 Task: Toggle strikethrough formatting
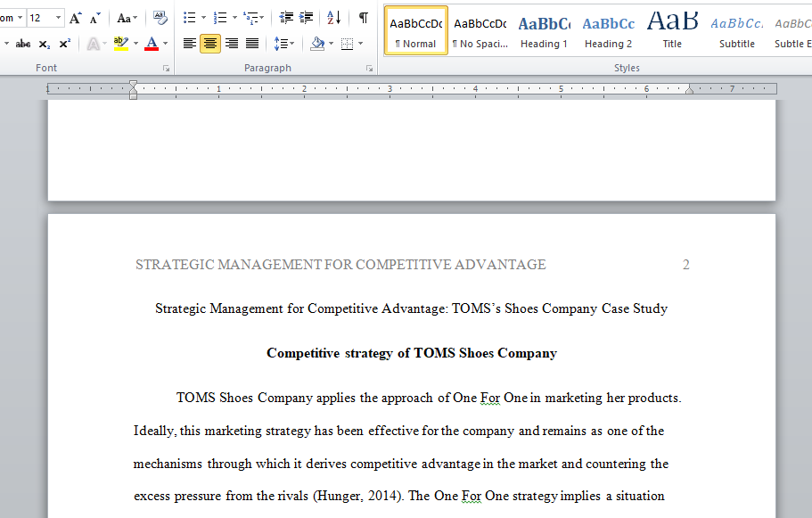(x=23, y=44)
